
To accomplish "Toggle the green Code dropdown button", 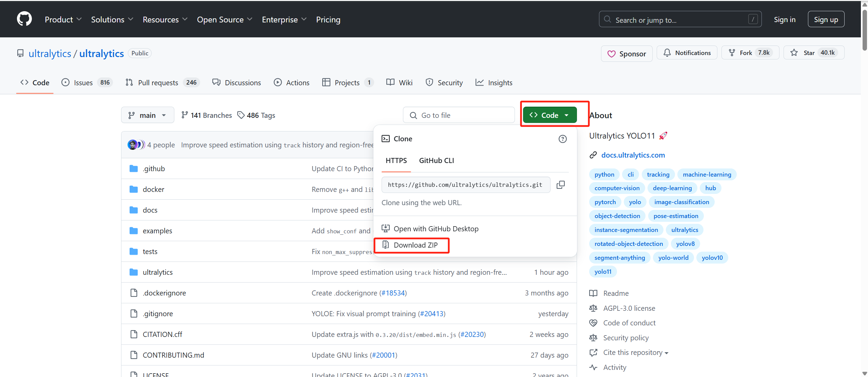I will [549, 115].
